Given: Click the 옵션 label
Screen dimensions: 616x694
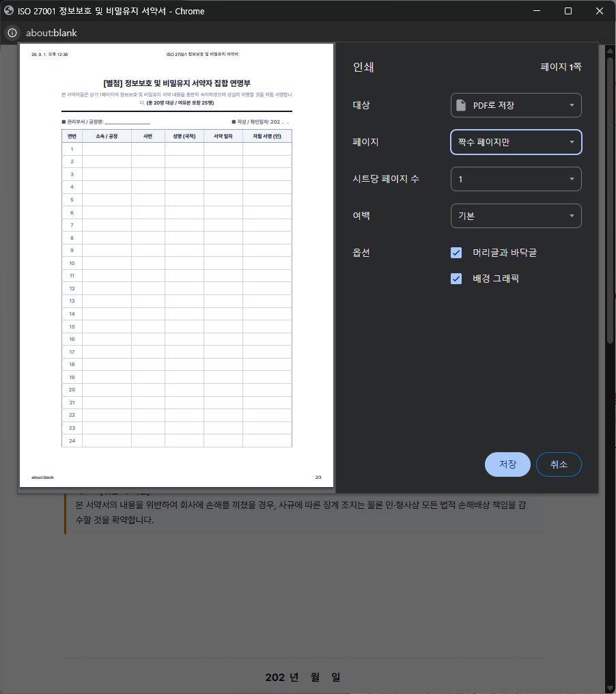Looking at the screenshot, I should [361, 253].
